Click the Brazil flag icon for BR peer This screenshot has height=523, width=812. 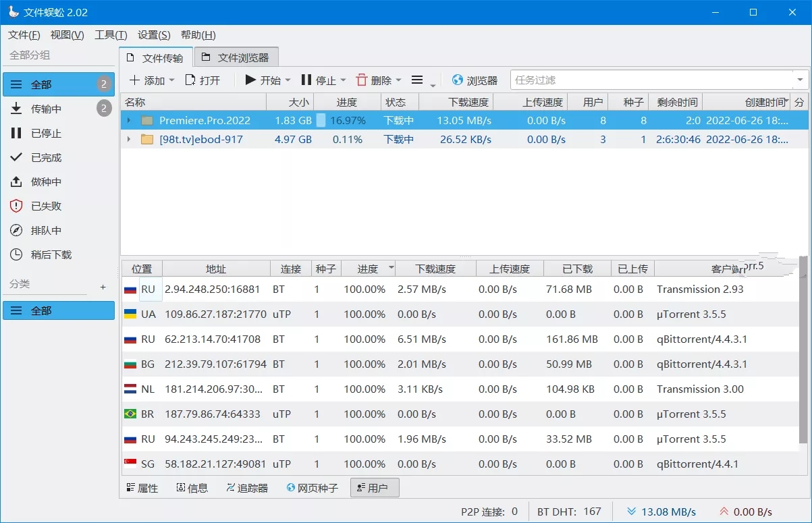coord(130,414)
